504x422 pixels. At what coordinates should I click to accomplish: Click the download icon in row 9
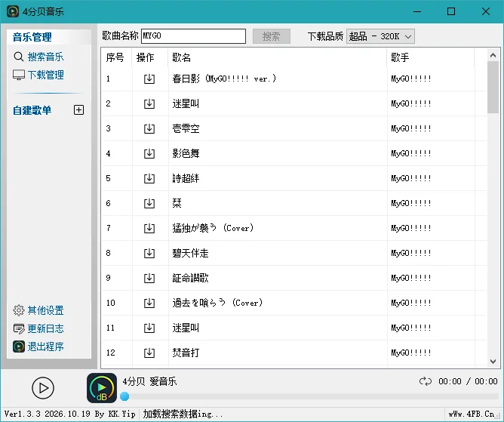click(x=149, y=278)
